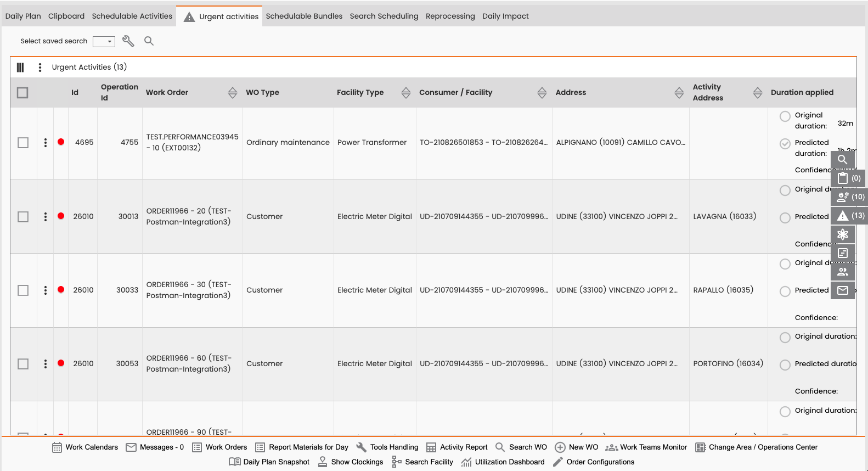Open row menu for Operation Id 30053
The height and width of the screenshot is (471, 868).
[x=46, y=364]
